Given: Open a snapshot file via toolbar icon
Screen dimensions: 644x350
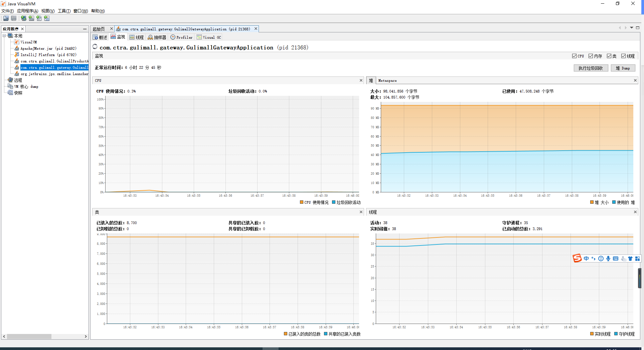Looking at the screenshot, I should [6, 18].
